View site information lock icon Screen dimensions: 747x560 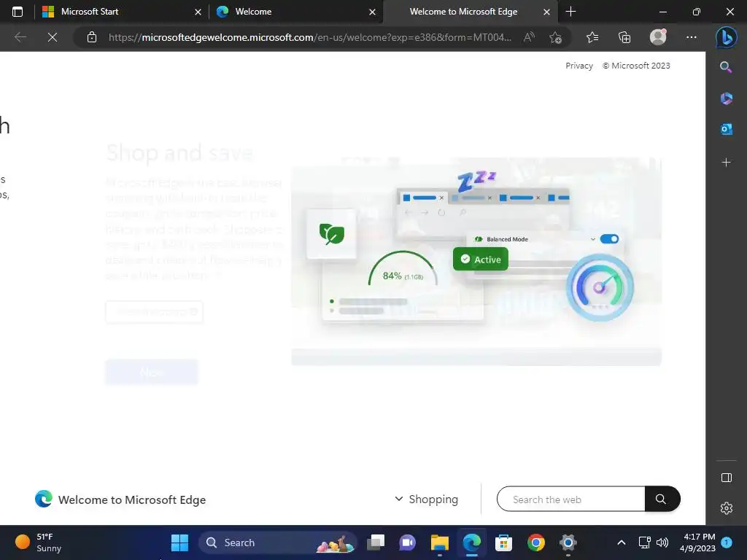click(91, 37)
